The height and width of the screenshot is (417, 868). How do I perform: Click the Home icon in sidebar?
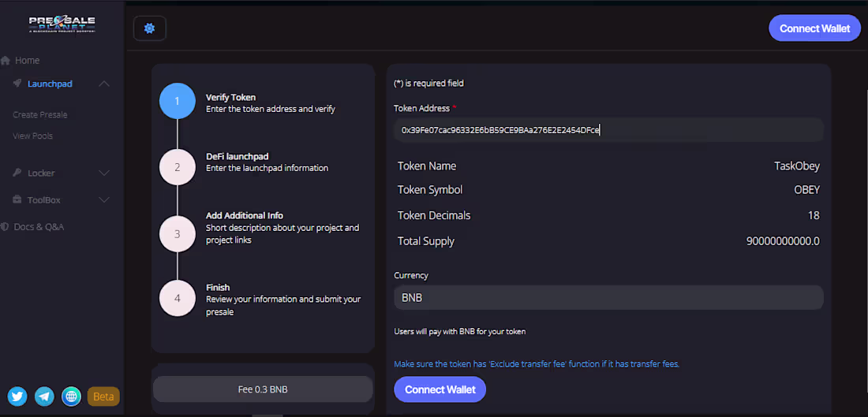point(6,61)
